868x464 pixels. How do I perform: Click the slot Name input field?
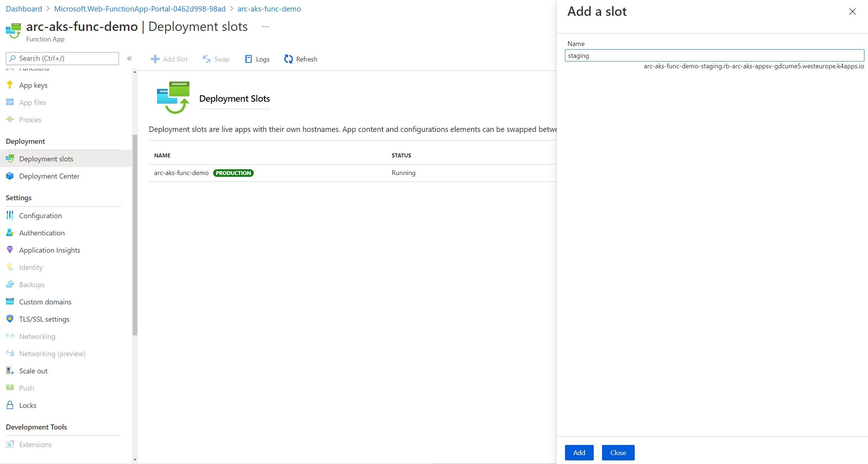tap(715, 55)
